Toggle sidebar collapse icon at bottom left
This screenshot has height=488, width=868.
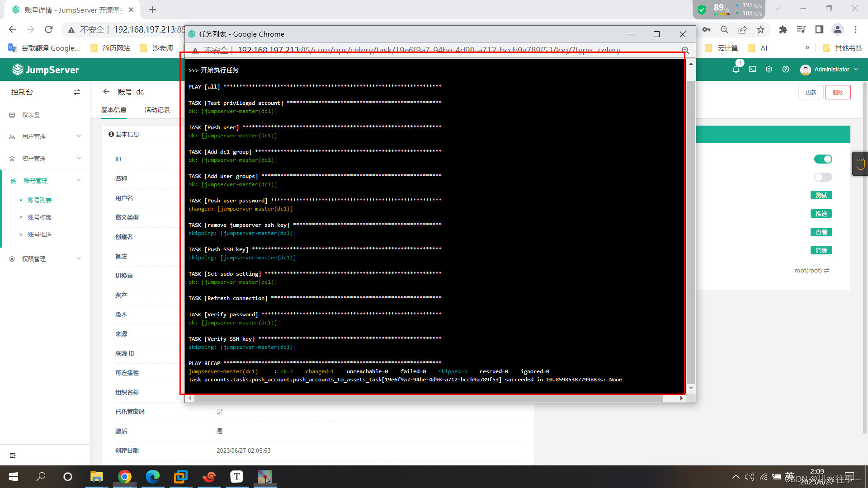(x=13, y=455)
